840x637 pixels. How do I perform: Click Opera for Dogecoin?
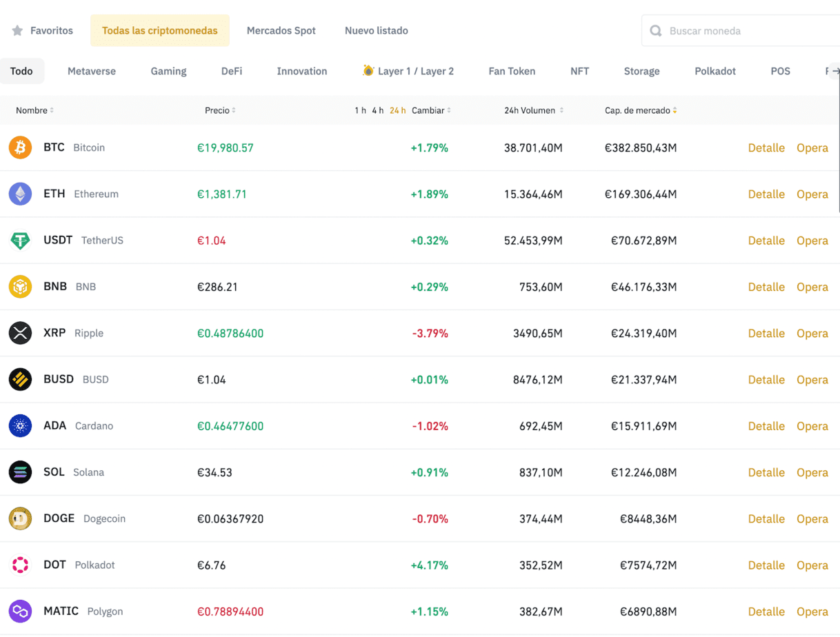(x=812, y=518)
